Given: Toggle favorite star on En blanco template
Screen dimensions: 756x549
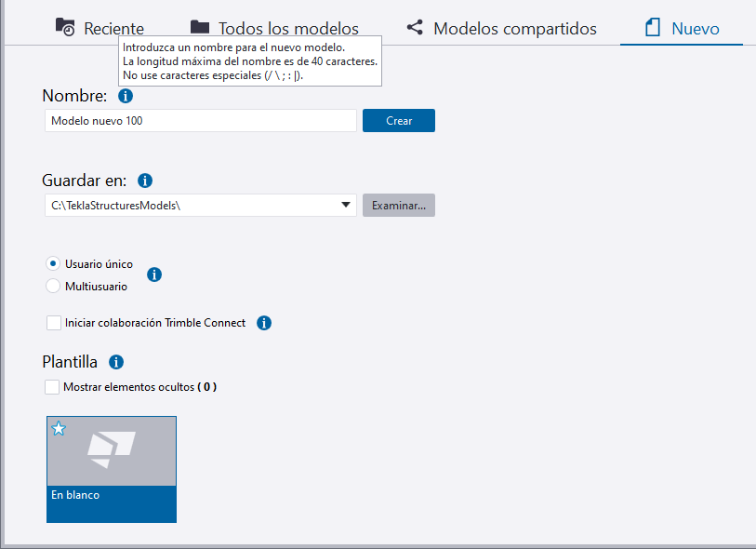Looking at the screenshot, I should pos(59,428).
